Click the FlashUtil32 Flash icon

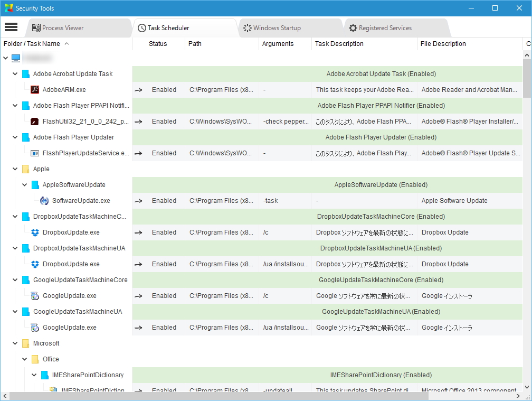35,121
